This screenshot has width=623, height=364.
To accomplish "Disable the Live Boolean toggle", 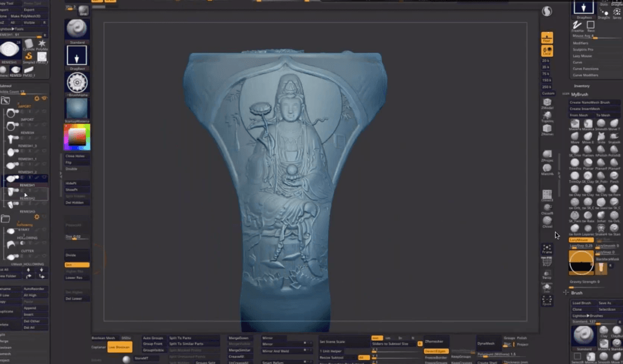I will click(120, 347).
